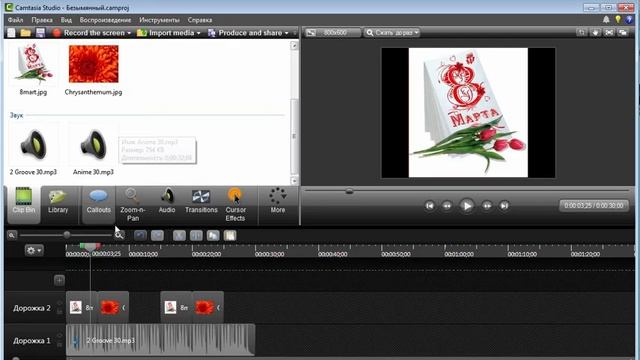Expand the Record the screen dropdown arrow

click(129, 33)
